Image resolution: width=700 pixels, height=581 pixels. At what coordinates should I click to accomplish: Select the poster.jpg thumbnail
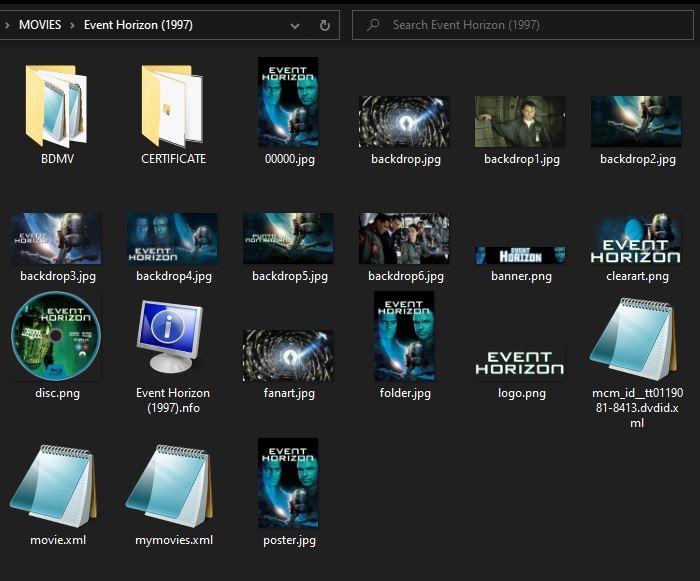point(288,483)
